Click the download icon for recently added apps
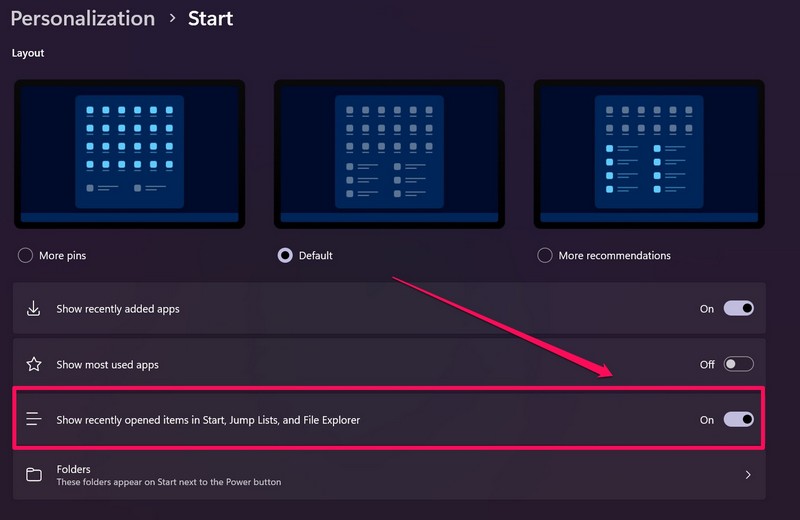Viewport: 800px width, 520px height. pos(34,309)
